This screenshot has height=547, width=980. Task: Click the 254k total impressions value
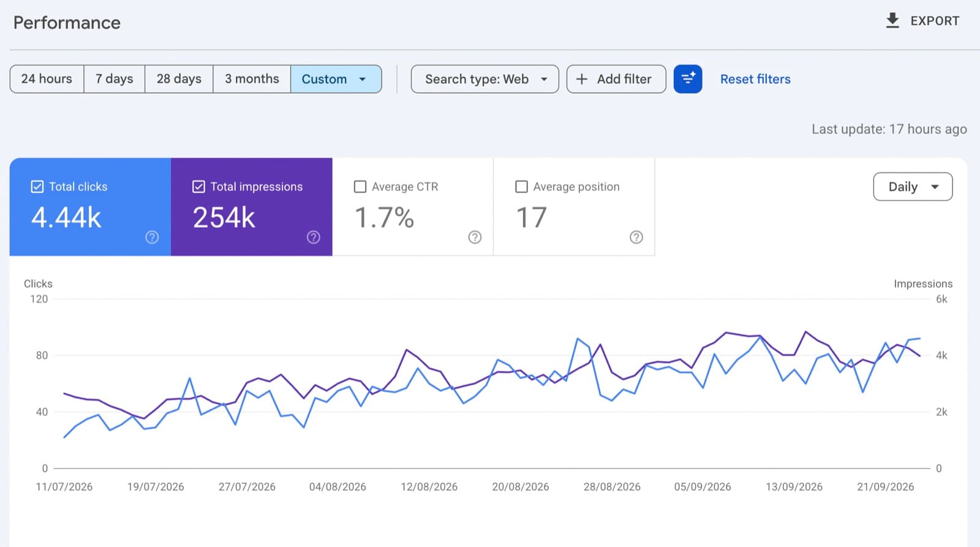click(x=224, y=217)
